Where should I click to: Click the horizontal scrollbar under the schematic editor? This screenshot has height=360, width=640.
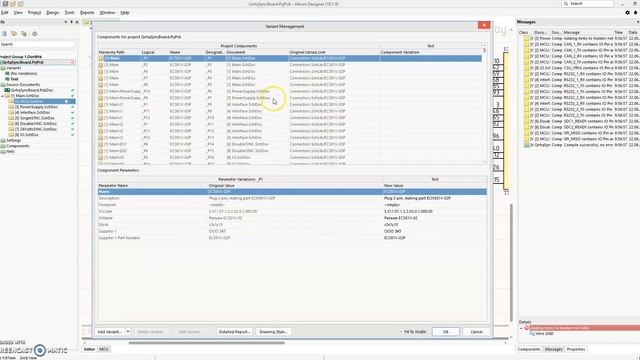point(207,343)
